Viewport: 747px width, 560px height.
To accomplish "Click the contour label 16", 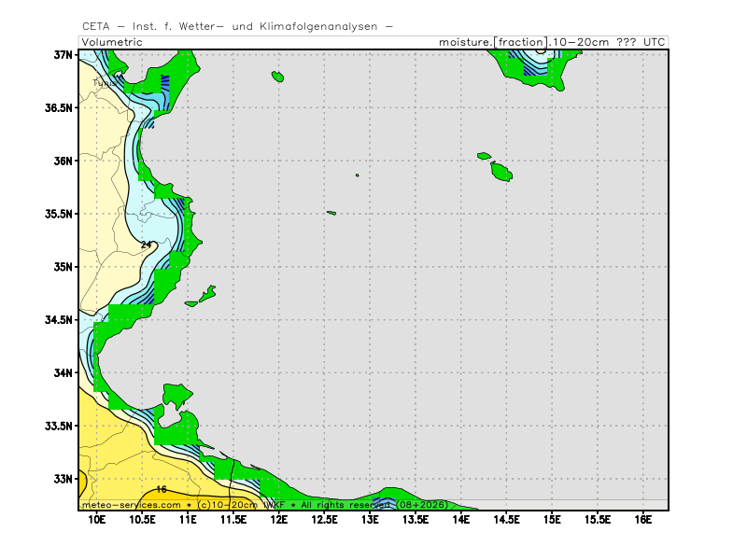I will pos(162,489).
